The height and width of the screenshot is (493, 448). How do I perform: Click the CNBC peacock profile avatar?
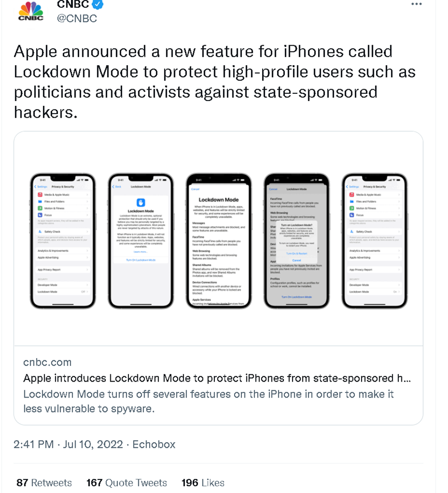pos(31,11)
